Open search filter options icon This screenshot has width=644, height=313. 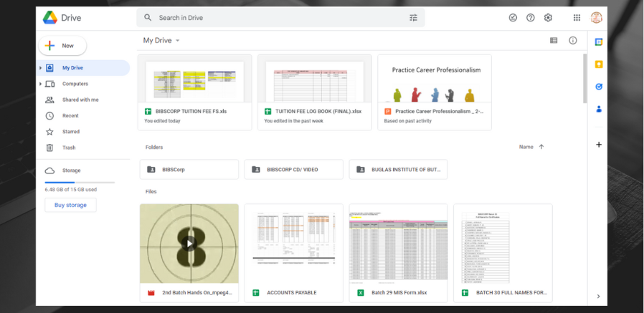(x=413, y=18)
